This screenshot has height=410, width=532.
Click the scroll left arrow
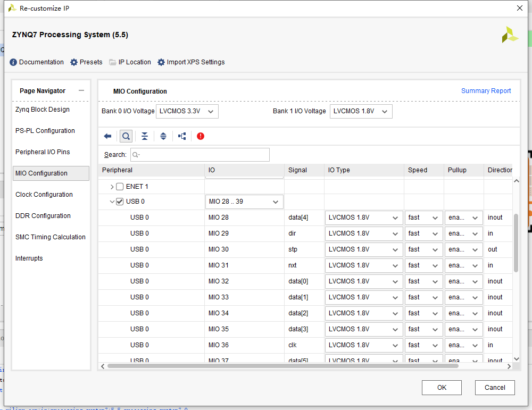pyautogui.click(x=103, y=366)
